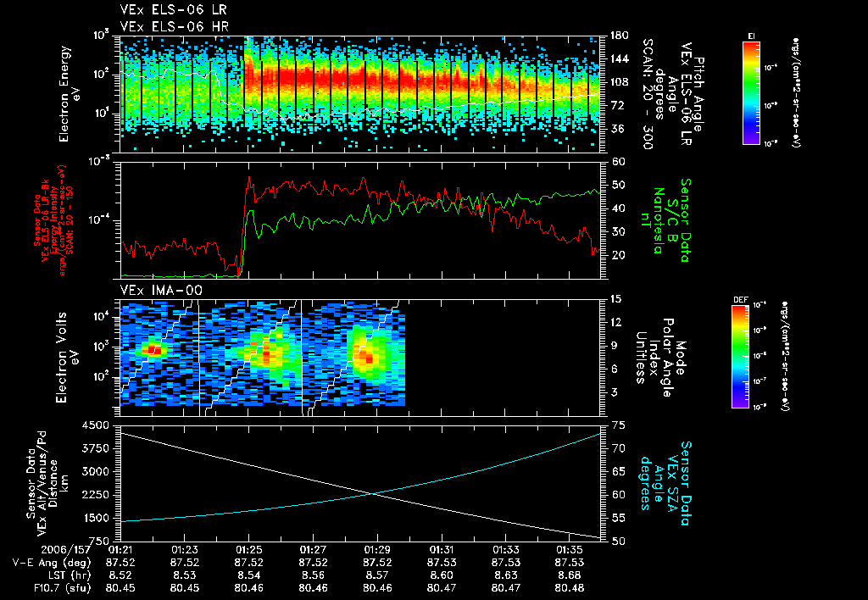Click the time tick label '01:25'
Screen dimensions: 868x600
click(248, 550)
